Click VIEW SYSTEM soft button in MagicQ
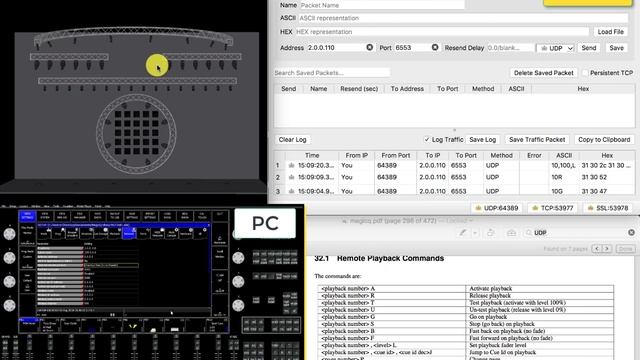 45,216
